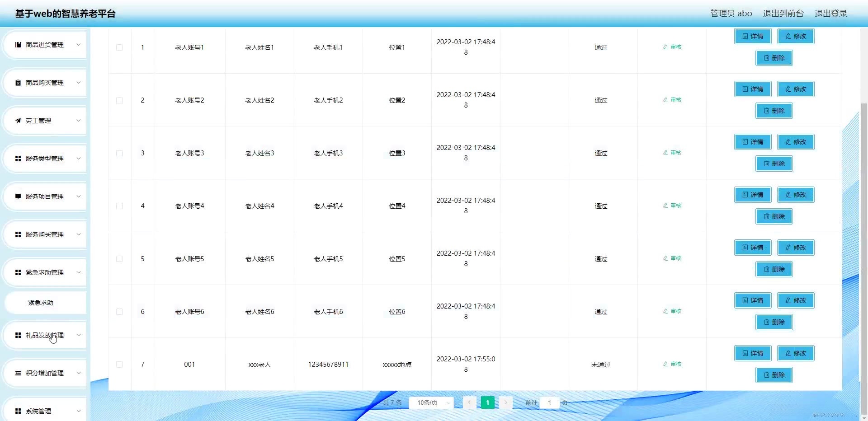868x421 pixels.
Task: Click the 审核 pencil icon for 老人账号2
Action: [665, 100]
